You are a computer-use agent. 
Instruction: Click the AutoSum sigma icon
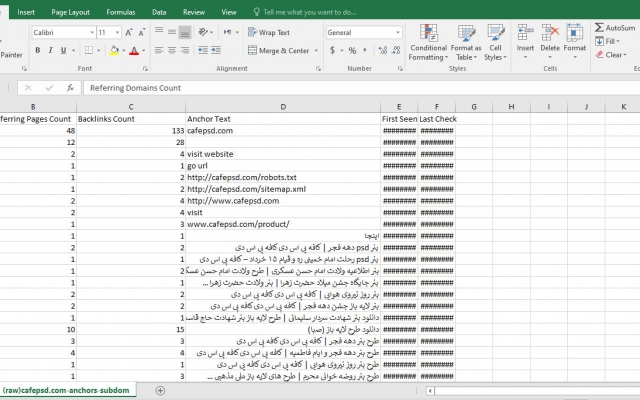click(599, 27)
